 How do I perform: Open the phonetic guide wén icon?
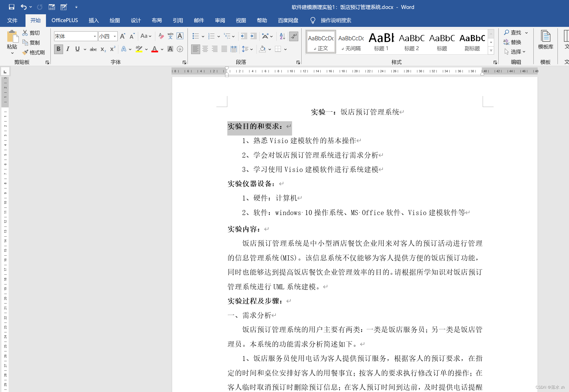point(170,36)
